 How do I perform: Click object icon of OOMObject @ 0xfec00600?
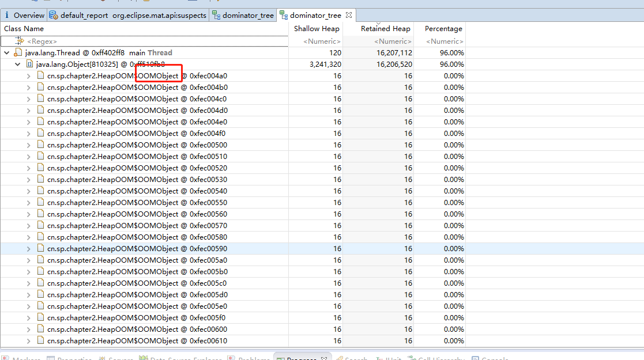[x=40, y=328]
